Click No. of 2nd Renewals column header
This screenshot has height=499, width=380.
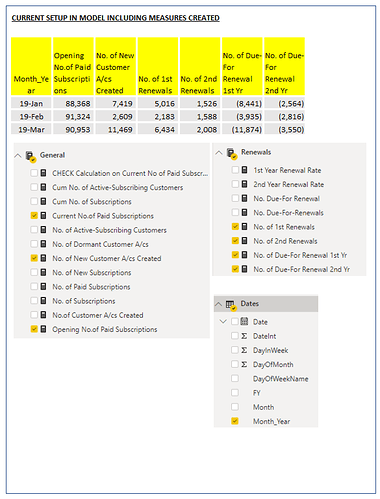[200, 66]
